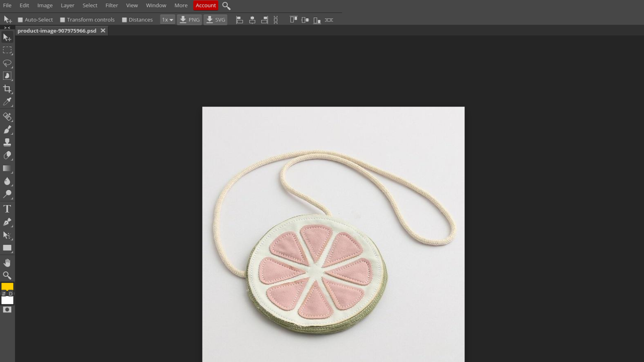
Task: Choose the Clone Stamp tool
Action: (x=7, y=142)
